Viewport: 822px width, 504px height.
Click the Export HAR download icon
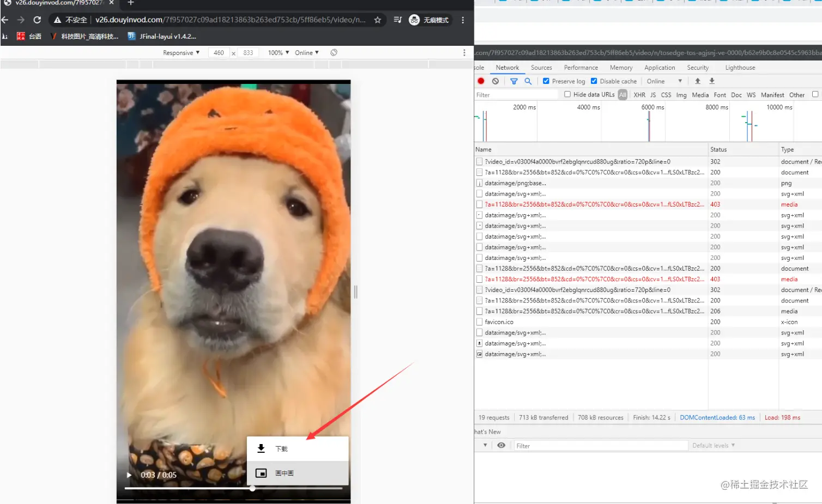point(712,81)
